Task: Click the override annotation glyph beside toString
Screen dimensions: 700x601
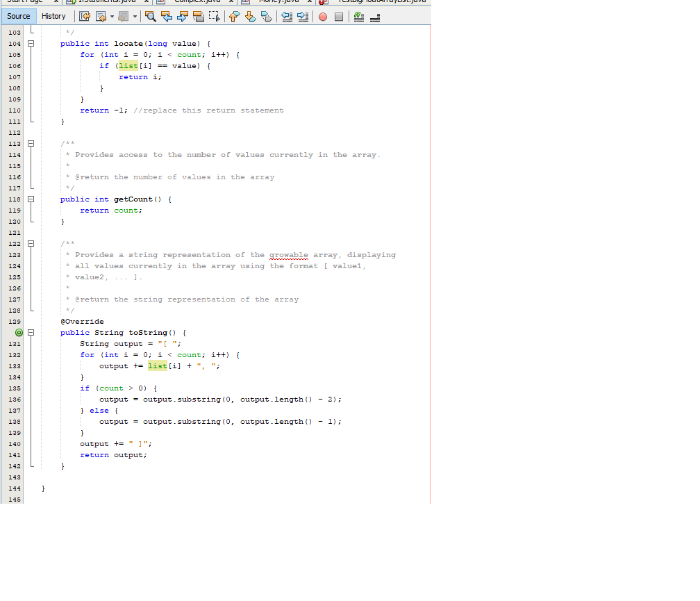Action: click(x=19, y=332)
